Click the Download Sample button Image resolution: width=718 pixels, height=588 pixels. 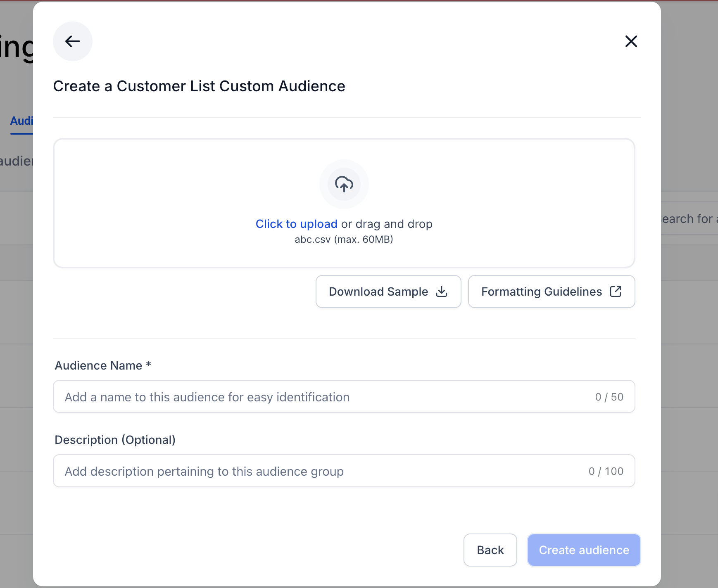pyautogui.click(x=388, y=292)
